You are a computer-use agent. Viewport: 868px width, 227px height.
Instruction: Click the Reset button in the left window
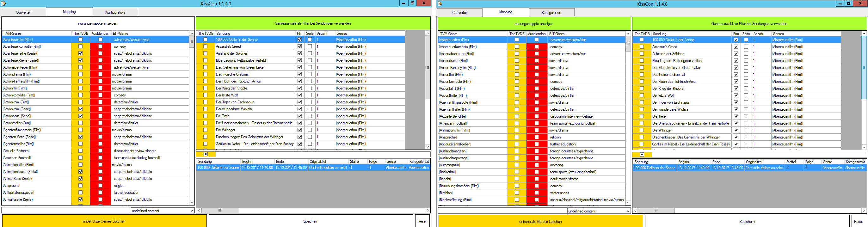click(x=422, y=221)
